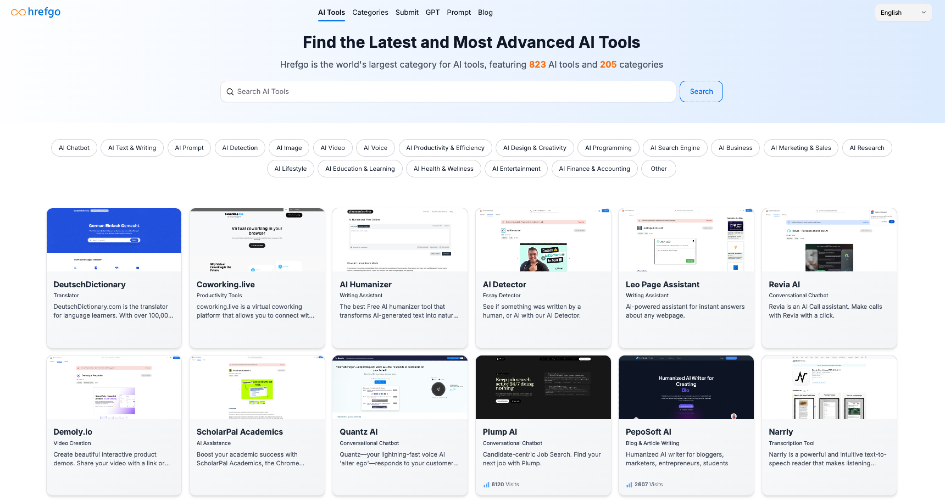
Task: Click the Demoly.io title
Action: pyautogui.click(x=73, y=432)
